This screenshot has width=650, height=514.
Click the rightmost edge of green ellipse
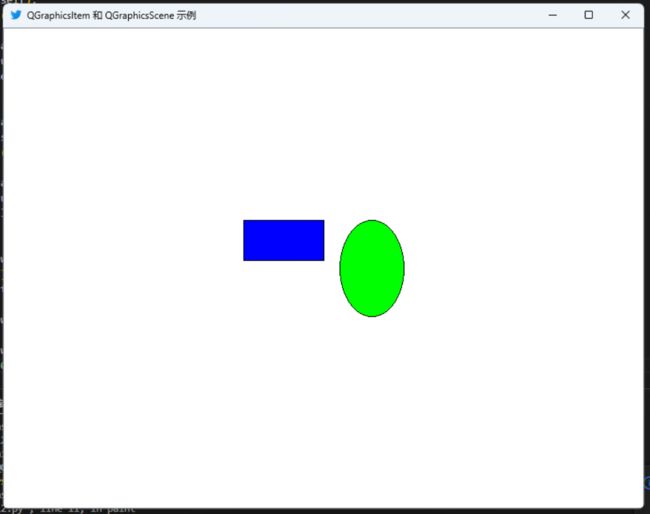point(403,268)
